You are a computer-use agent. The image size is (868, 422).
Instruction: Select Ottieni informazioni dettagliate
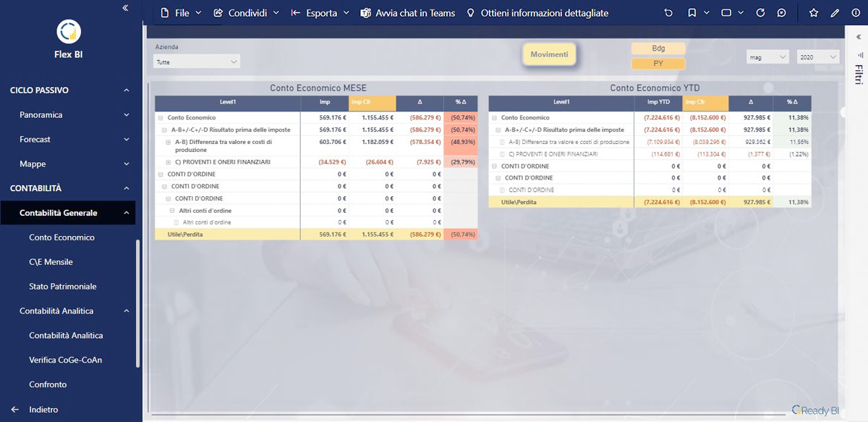tap(537, 13)
